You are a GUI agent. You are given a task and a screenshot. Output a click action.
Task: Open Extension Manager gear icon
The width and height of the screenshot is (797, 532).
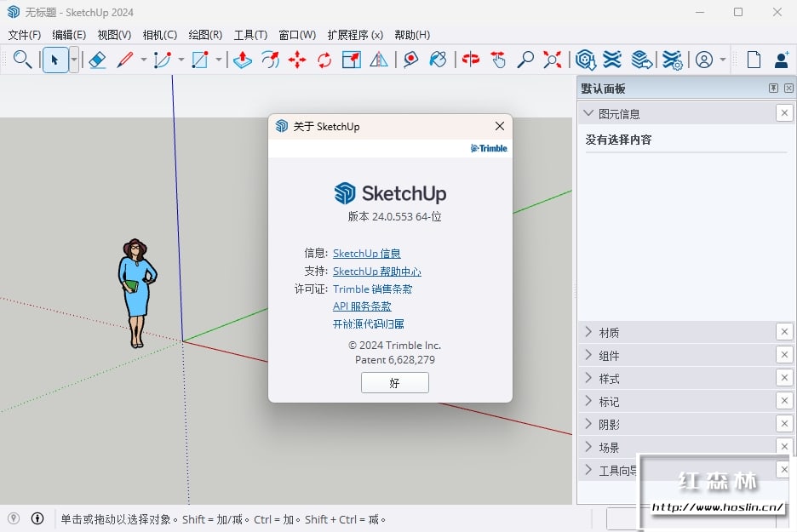point(672,60)
